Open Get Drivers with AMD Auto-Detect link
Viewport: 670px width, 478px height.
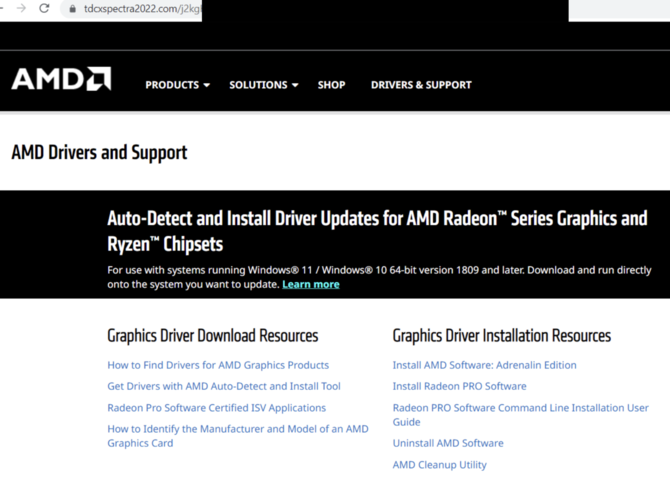224,386
